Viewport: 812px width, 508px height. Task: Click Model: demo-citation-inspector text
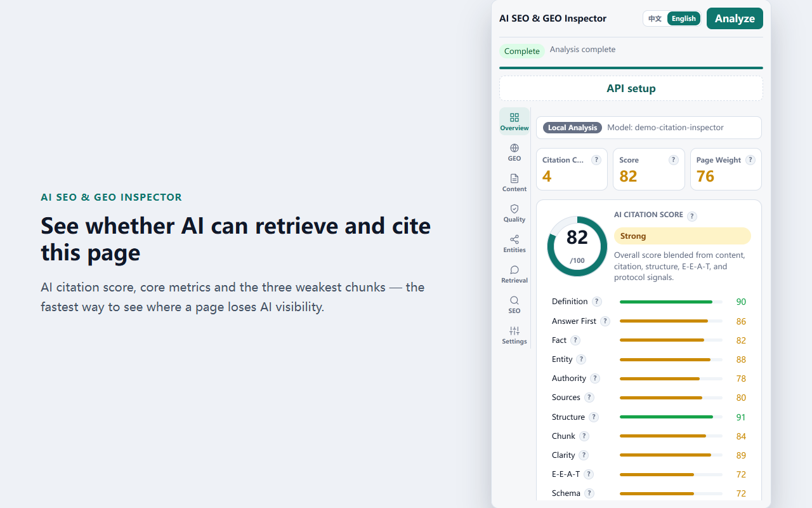(x=665, y=128)
